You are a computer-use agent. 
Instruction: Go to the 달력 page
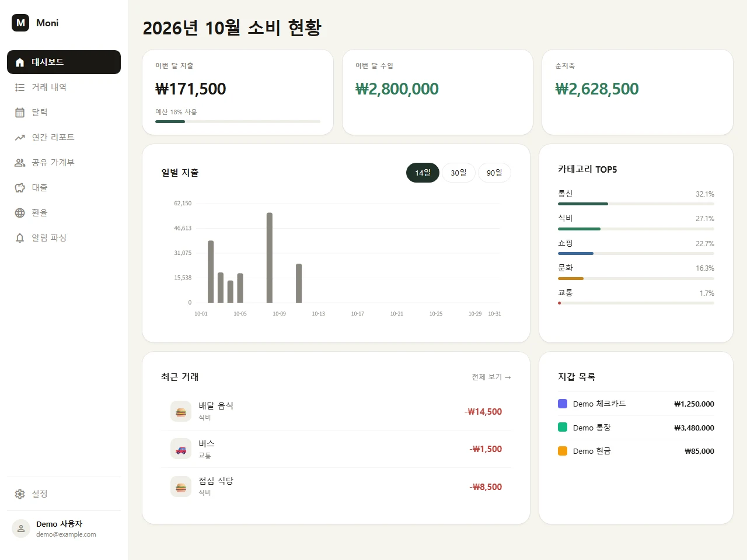[x=64, y=113]
